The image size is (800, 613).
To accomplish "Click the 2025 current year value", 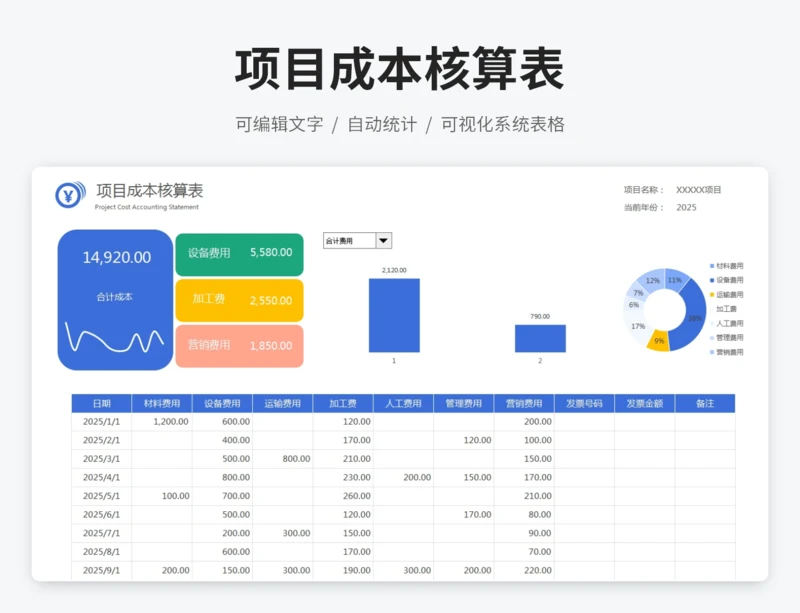I will click(686, 207).
